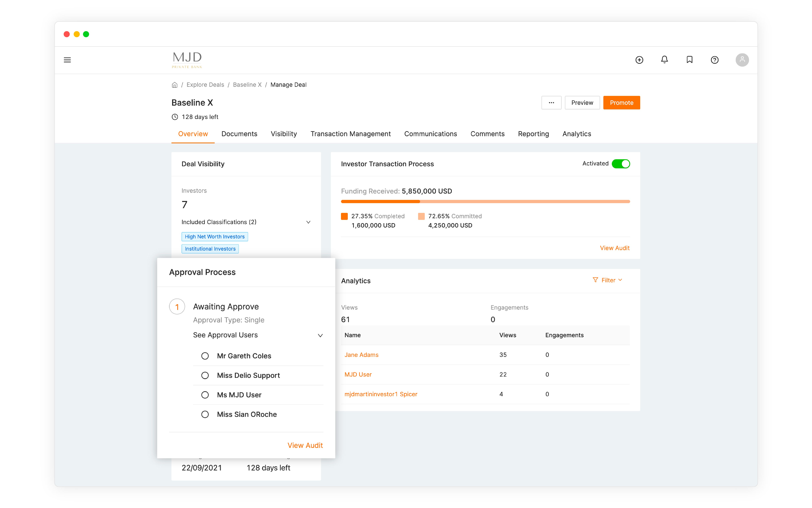Collapse the See Approval Users list
The height and width of the screenshot is (508, 812).
(320, 335)
